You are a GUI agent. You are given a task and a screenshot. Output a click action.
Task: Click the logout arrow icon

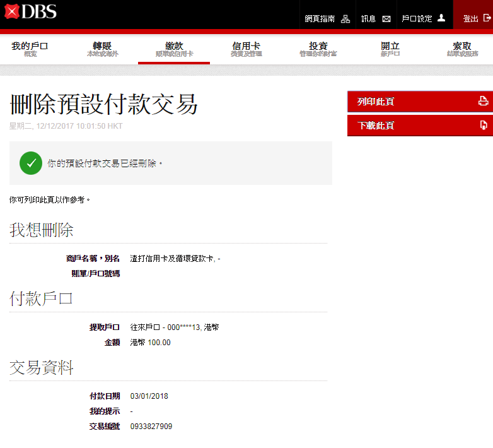pos(487,19)
